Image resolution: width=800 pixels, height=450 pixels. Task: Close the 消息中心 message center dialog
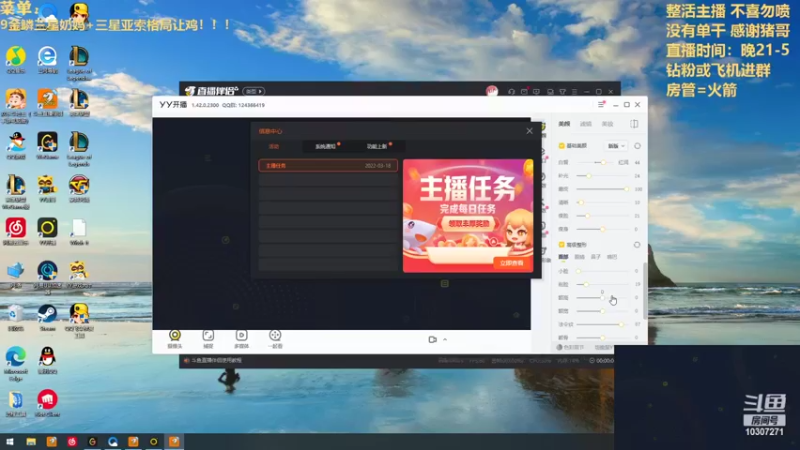pyautogui.click(x=530, y=131)
